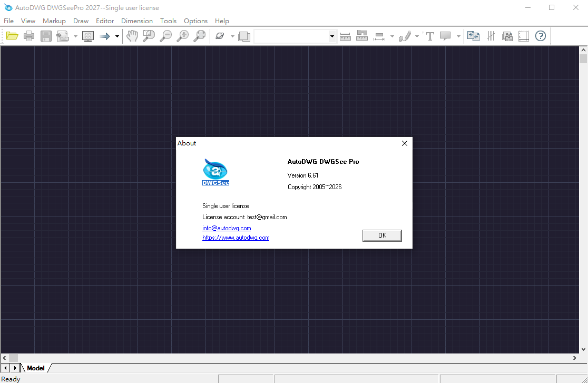This screenshot has height=383, width=588.
Task: Click the Zoom In magnifier icon
Action: (183, 36)
